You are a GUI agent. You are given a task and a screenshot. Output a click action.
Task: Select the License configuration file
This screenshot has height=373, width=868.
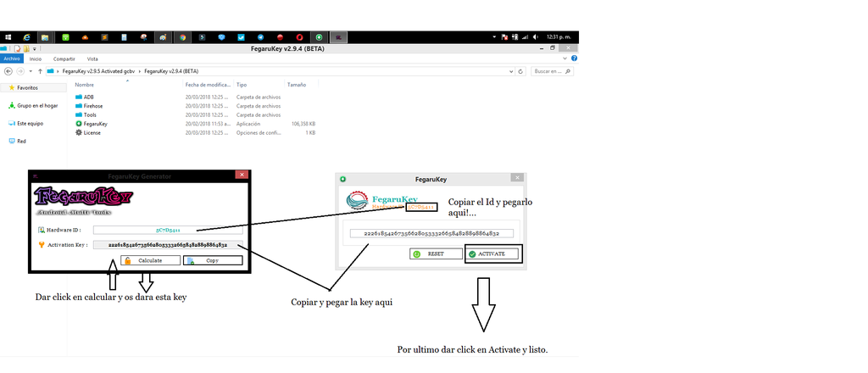(88, 133)
